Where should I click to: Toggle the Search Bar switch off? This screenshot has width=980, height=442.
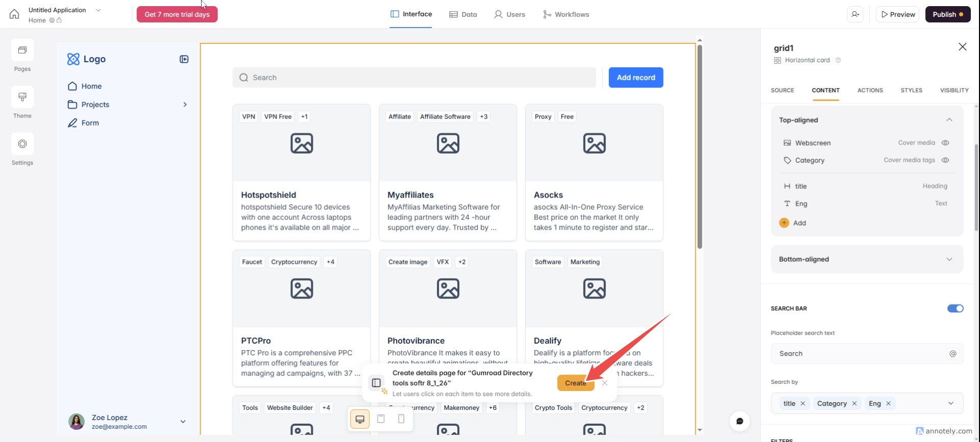pyautogui.click(x=955, y=308)
